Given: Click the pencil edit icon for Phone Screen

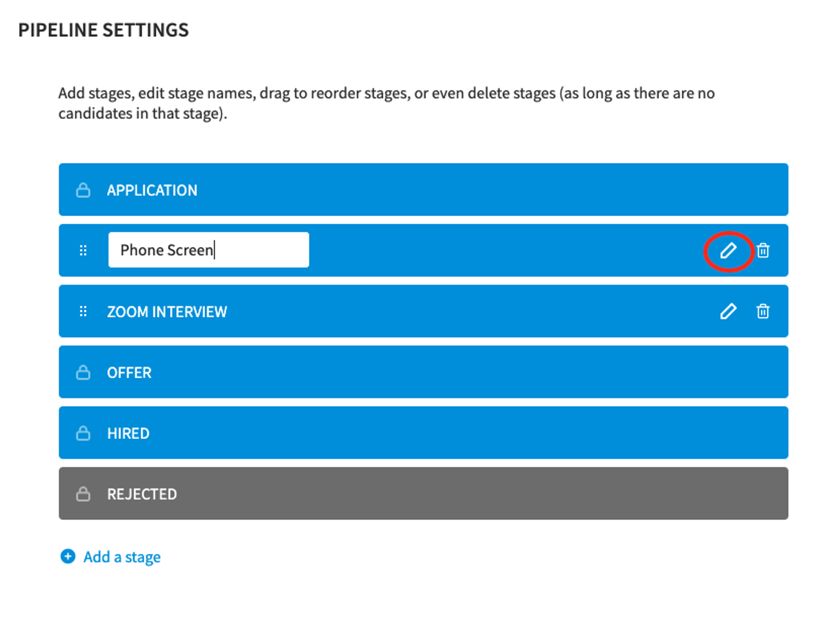Looking at the screenshot, I should (728, 251).
